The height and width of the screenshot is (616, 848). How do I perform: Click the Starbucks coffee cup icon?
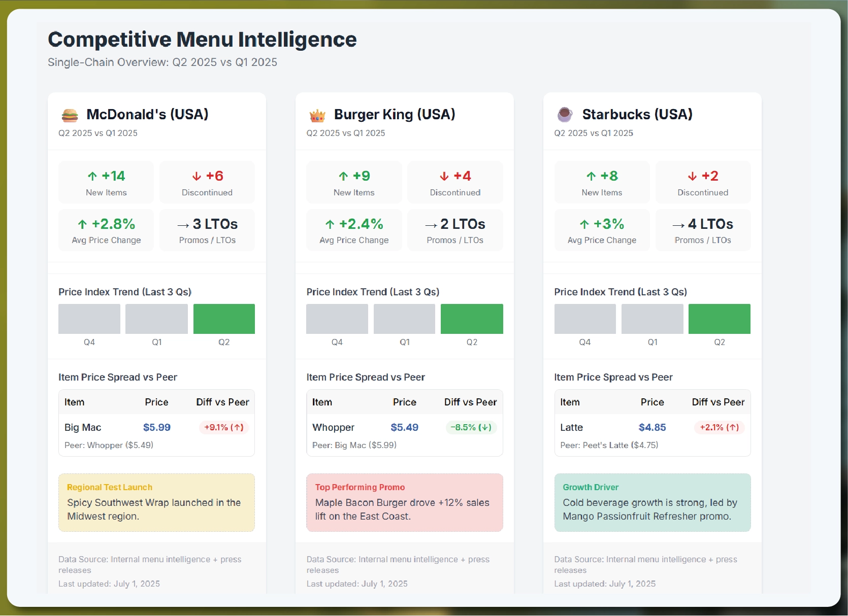coord(565,115)
